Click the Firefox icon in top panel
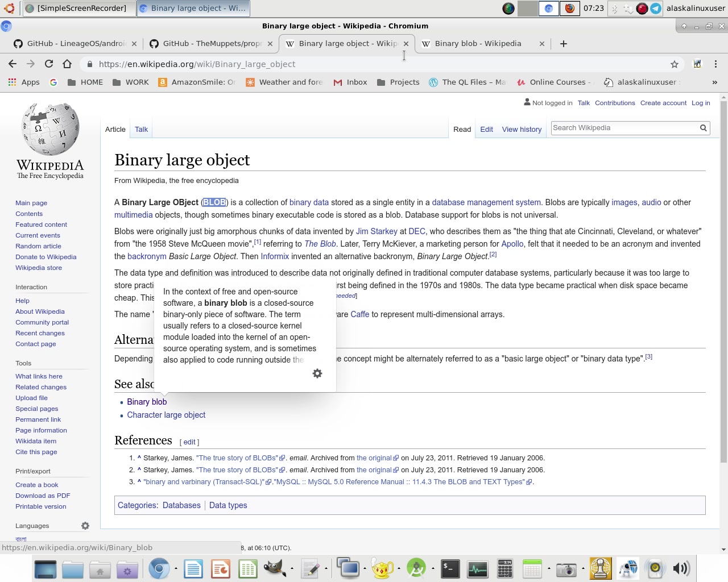This screenshot has height=582, width=728. 569,9
